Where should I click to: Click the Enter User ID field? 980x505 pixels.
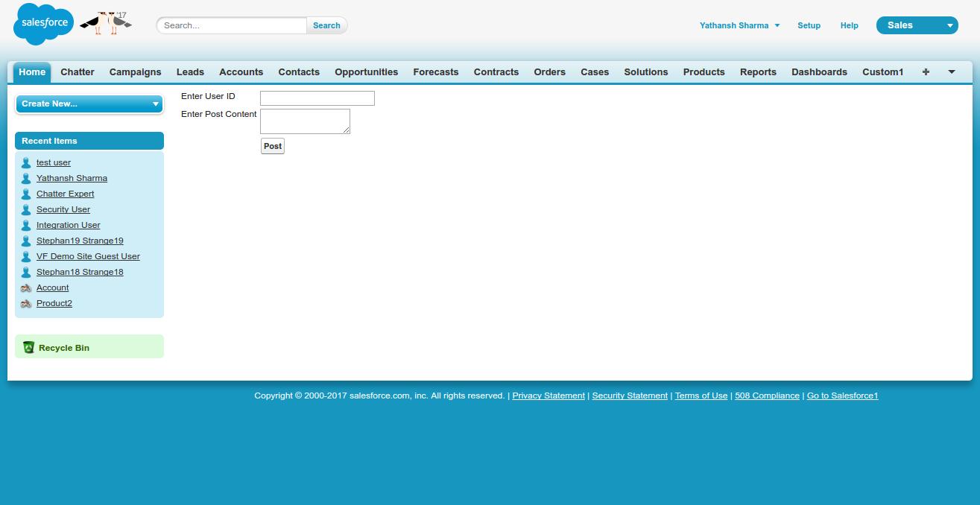[317, 98]
